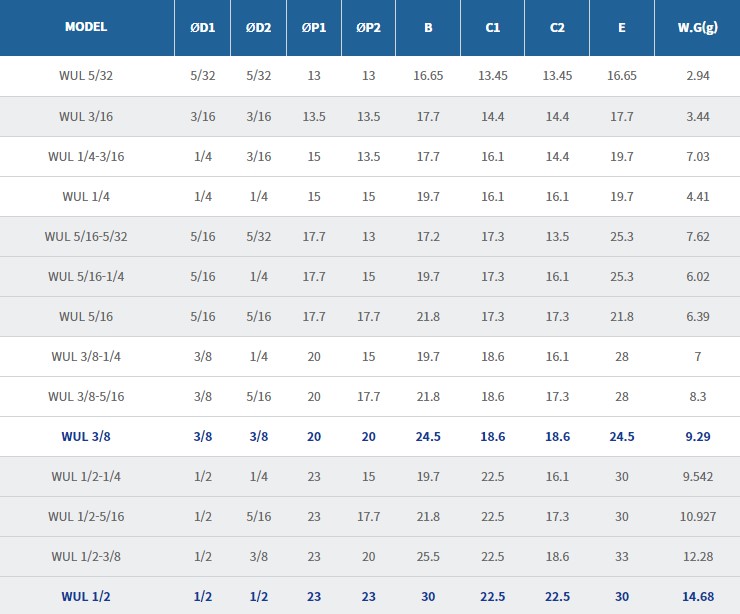Image resolution: width=740 pixels, height=614 pixels.
Task: Click the WUL 5/16-1/4 model name
Action: coord(86,276)
